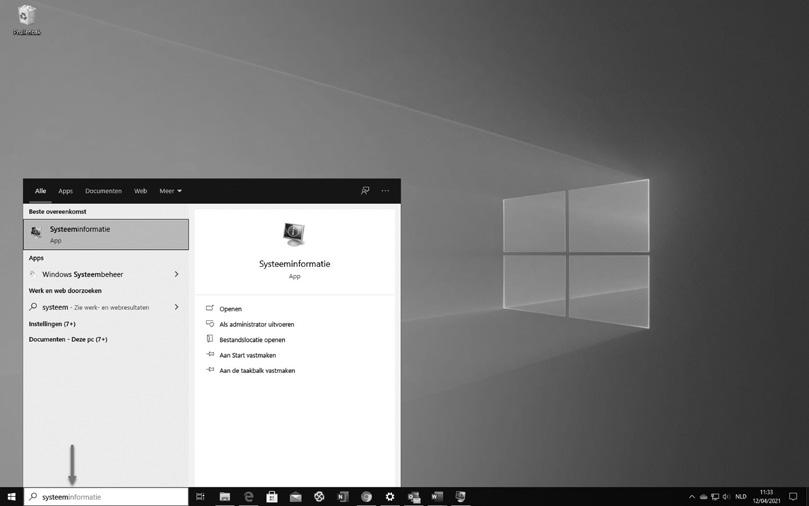809x506 pixels.
Task: Click the Openen action icon
Action: pos(210,308)
